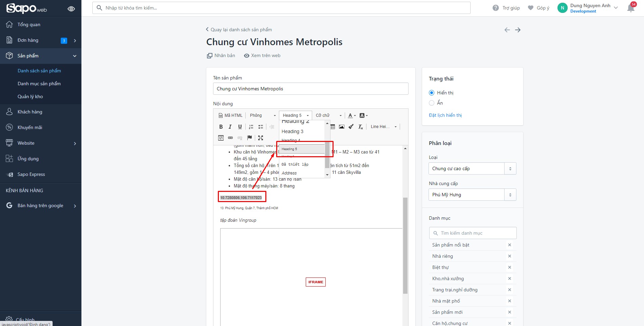Image resolution: width=644 pixels, height=326 pixels.
Task: Switch editor to Mã HTML source view
Action: [x=231, y=115]
